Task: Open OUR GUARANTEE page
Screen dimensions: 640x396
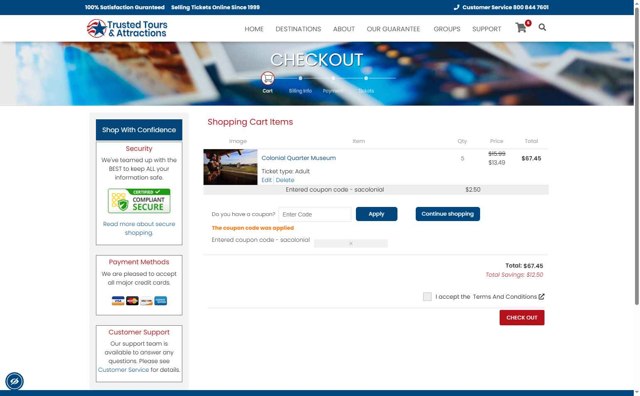Action: point(393,29)
